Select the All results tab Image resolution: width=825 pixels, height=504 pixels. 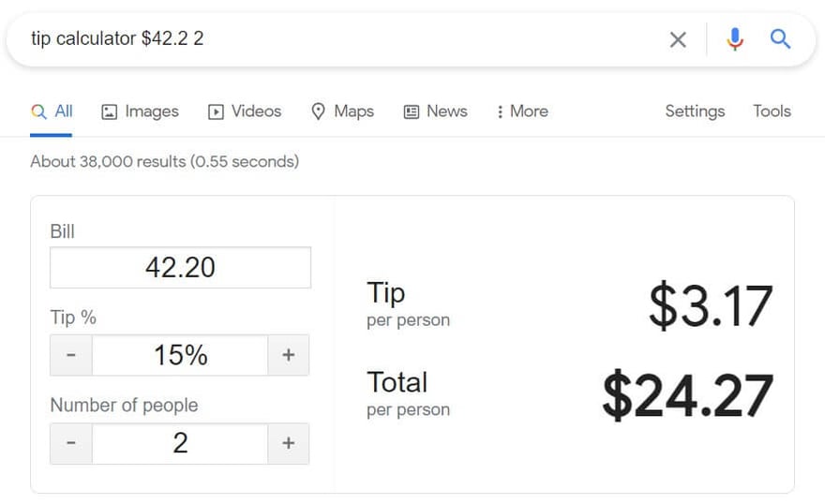pyautogui.click(x=52, y=111)
